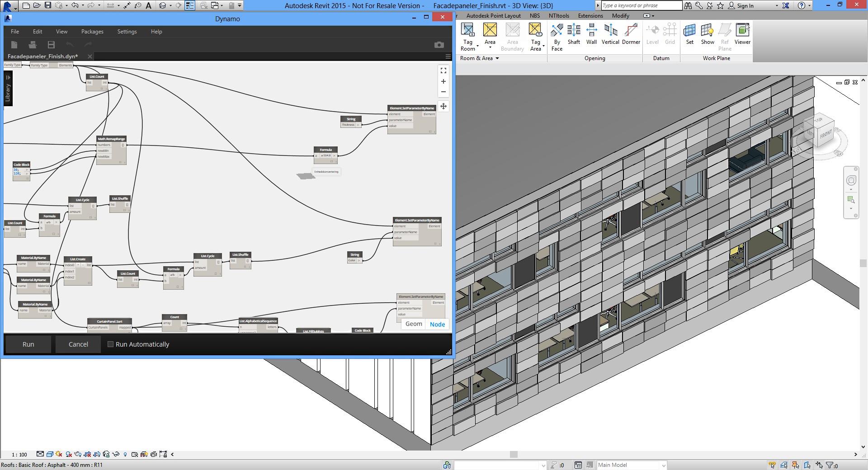Click the Show work plane tool

(x=708, y=35)
